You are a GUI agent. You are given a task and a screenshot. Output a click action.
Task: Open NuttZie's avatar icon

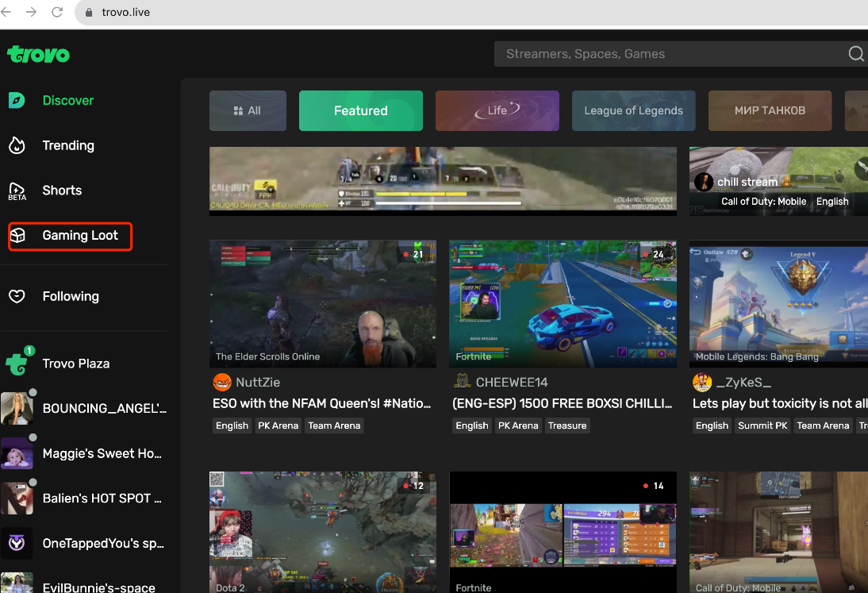pos(222,382)
